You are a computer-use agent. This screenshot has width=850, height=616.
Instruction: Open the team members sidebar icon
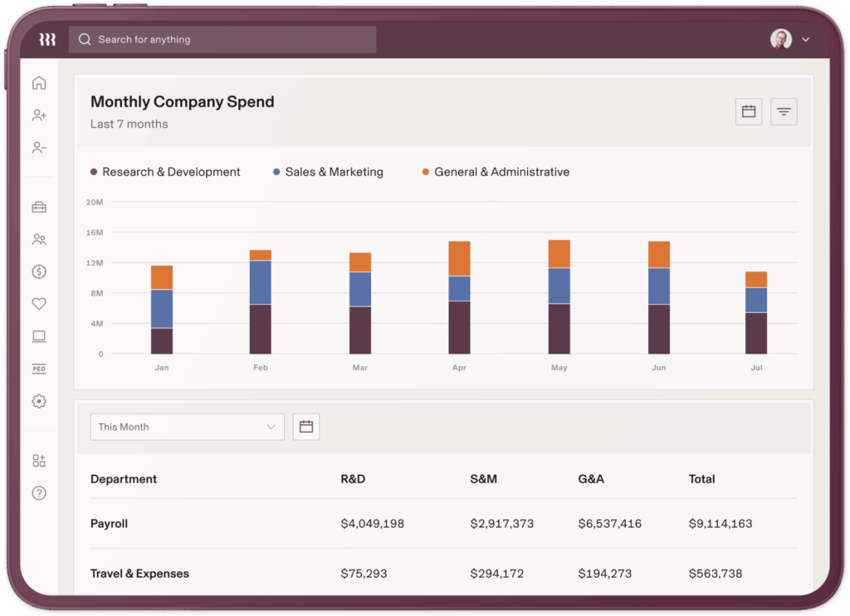click(x=38, y=239)
